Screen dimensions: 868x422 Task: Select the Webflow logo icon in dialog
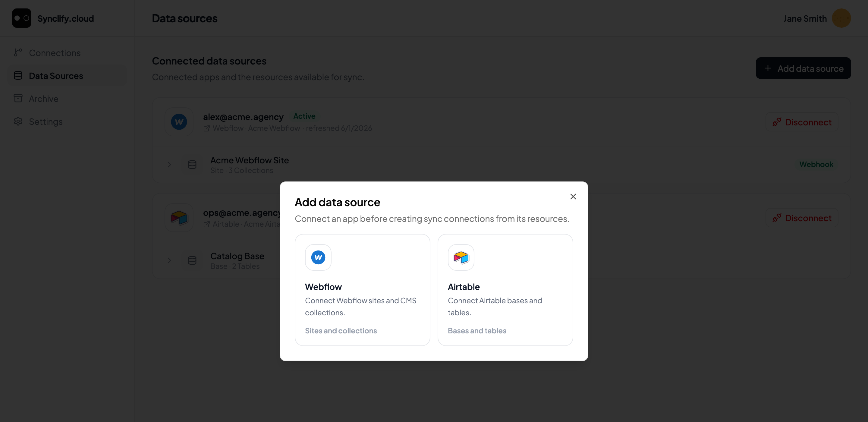pyautogui.click(x=318, y=257)
